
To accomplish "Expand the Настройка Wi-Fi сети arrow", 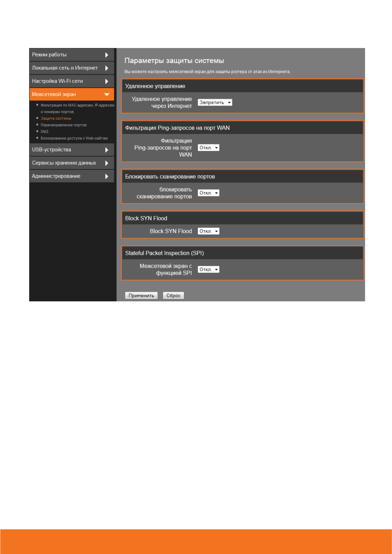I will (107, 81).
